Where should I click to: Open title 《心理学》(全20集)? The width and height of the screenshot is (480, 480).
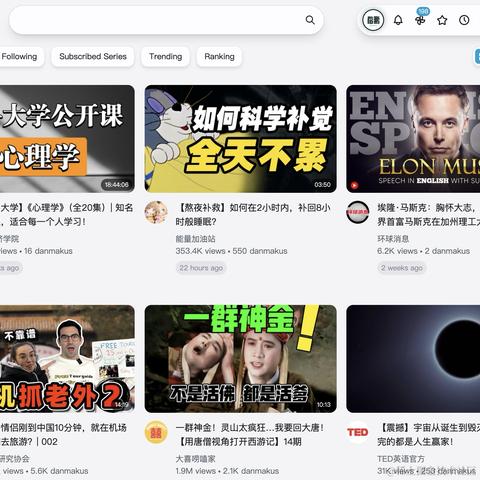[x=67, y=215]
